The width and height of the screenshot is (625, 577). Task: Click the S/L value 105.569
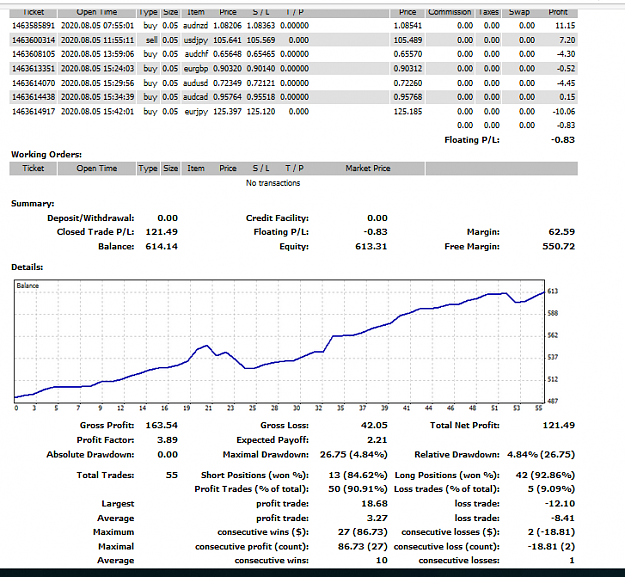tap(261, 40)
